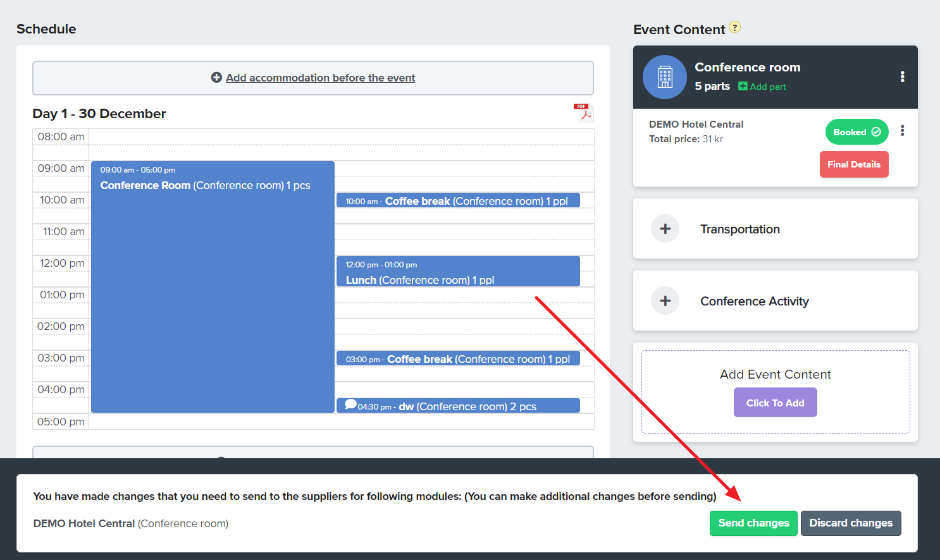Viewport: 940px width, 560px height.
Task: Click the 02:00 pm time label
Action: [61, 326]
